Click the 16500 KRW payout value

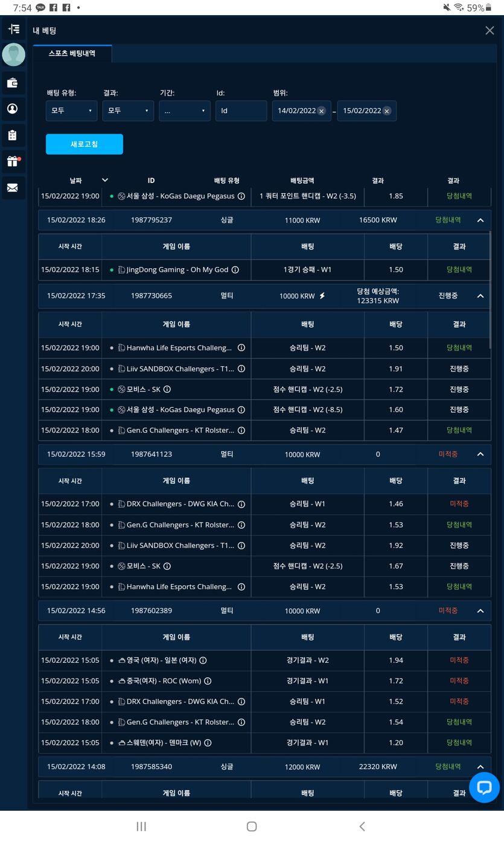[378, 221]
